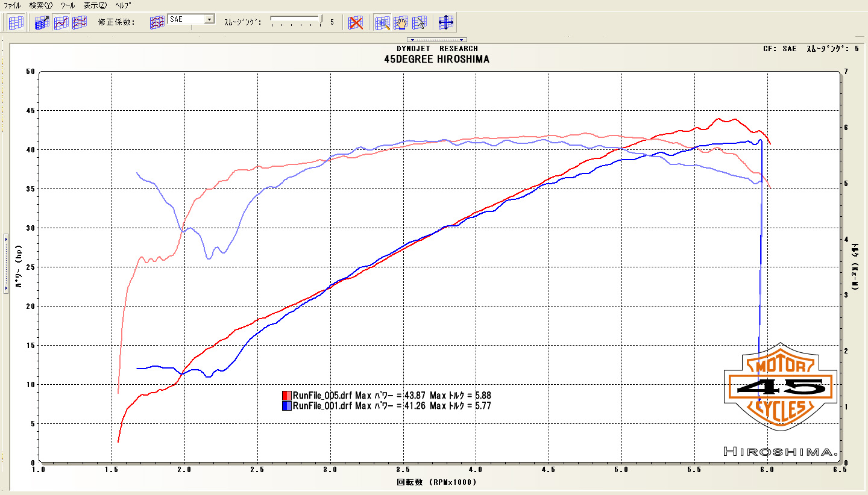The height and width of the screenshot is (495, 868).
Task: Click the red X delete graph icon
Action: [x=356, y=23]
